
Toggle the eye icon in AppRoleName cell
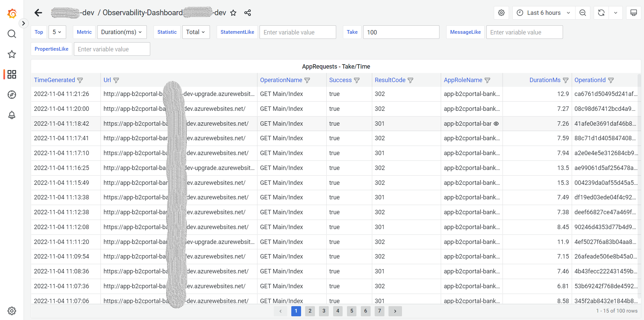(x=496, y=124)
